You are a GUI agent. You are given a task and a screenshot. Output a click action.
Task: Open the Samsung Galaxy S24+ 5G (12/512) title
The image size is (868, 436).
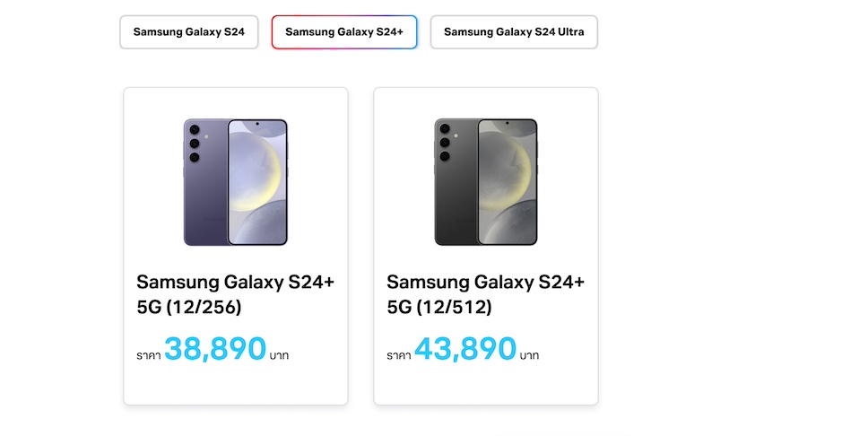(485, 294)
